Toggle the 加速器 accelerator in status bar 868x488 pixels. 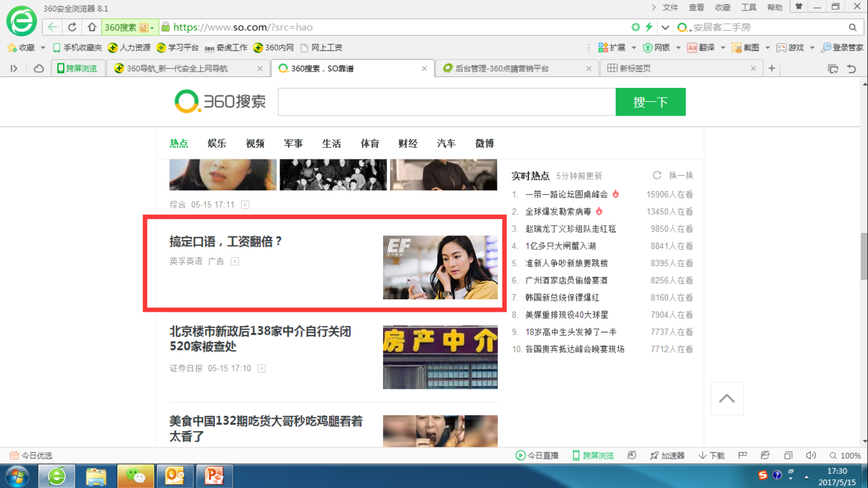pos(667,455)
